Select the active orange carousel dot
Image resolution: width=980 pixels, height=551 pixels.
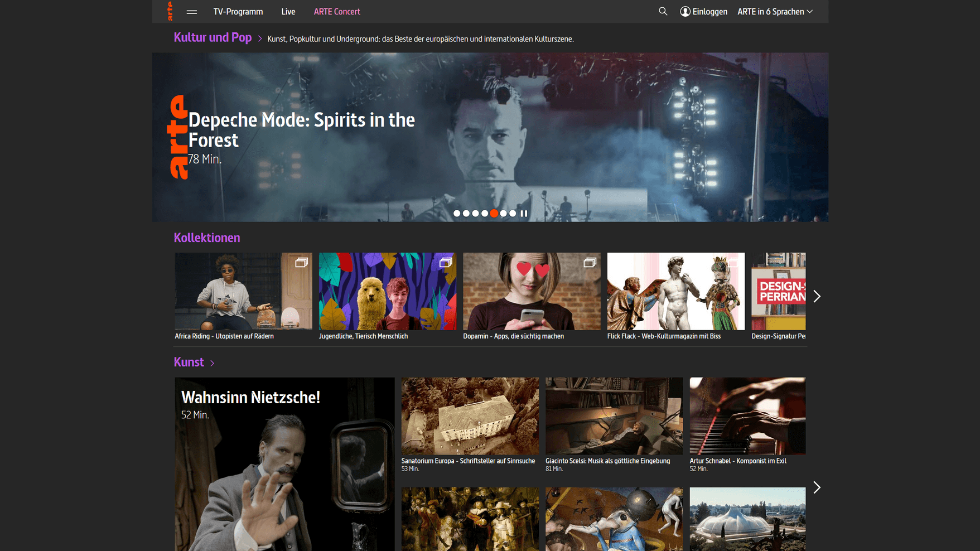coord(494,214)
